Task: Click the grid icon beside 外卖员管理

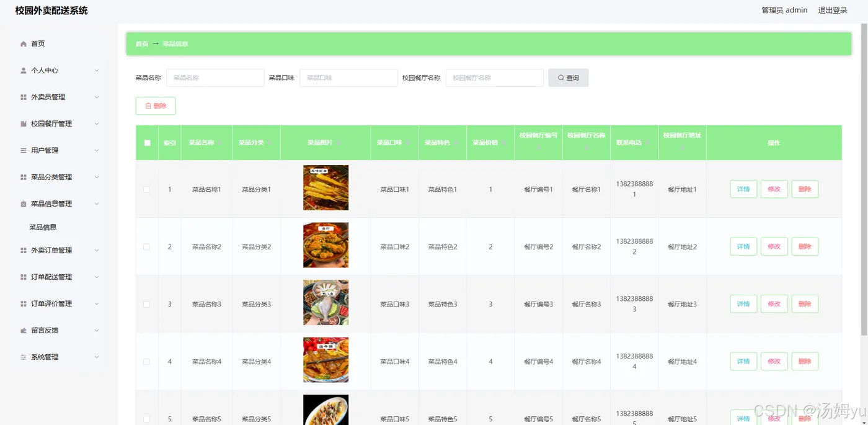Action: click(x=24, y=97)
